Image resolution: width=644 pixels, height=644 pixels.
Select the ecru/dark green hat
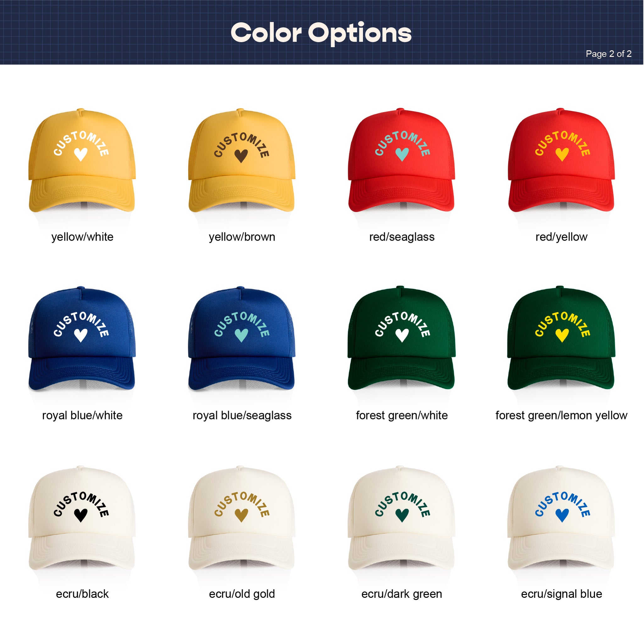click(x=401, y=518)
